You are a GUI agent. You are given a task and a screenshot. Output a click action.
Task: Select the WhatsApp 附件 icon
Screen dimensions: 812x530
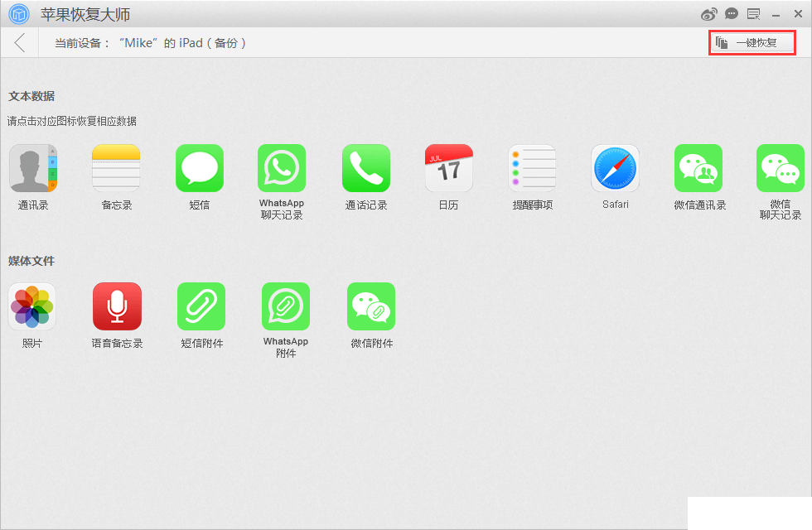(286, 306)
